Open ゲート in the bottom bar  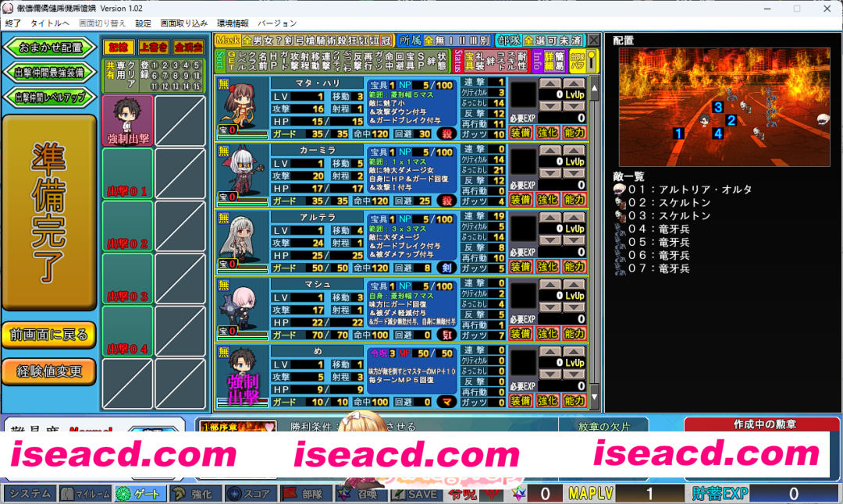click(140, 494)
